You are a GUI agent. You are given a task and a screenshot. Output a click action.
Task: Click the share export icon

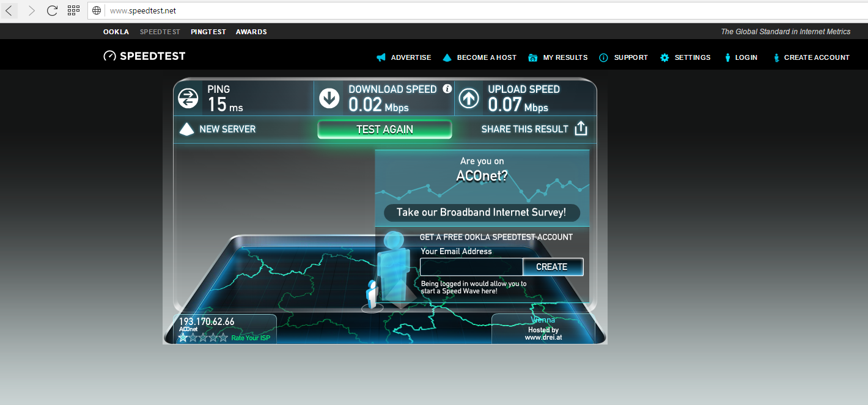581,128
